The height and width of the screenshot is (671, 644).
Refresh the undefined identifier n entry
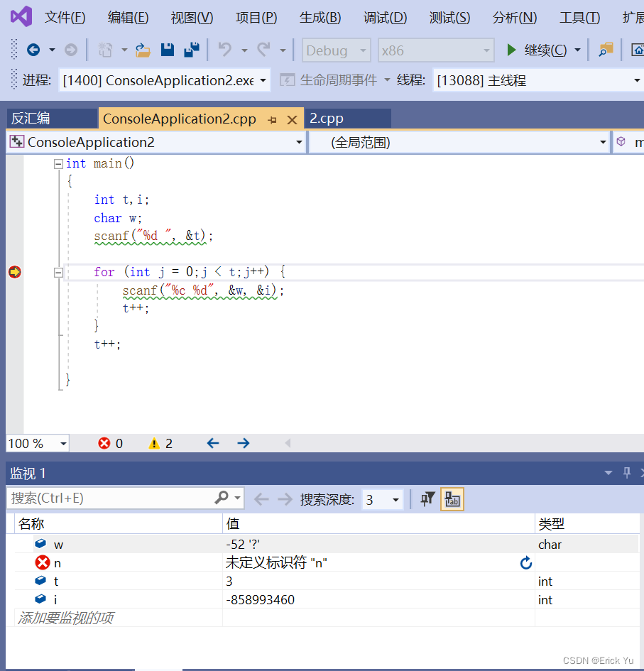[x=526, y=563]
